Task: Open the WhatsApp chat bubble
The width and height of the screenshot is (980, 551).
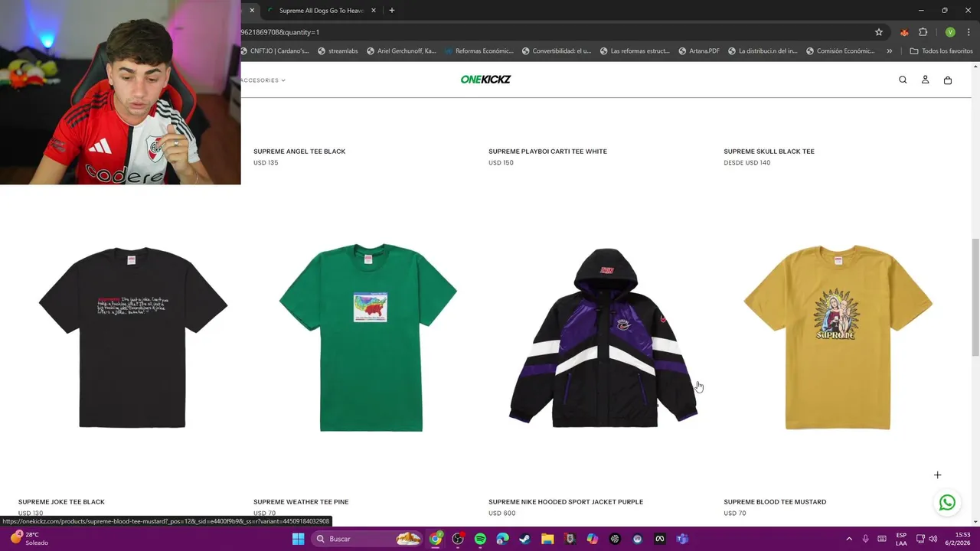Action: (947, 503)
